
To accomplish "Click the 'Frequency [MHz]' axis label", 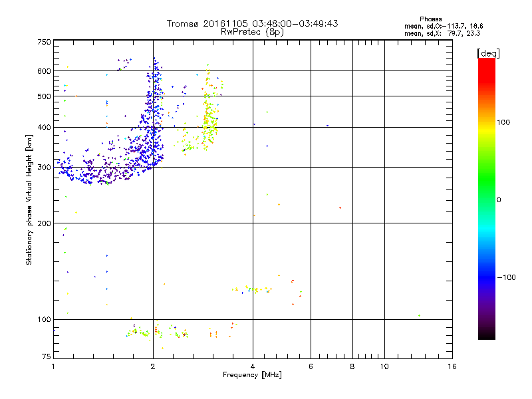I will [252, 375].
